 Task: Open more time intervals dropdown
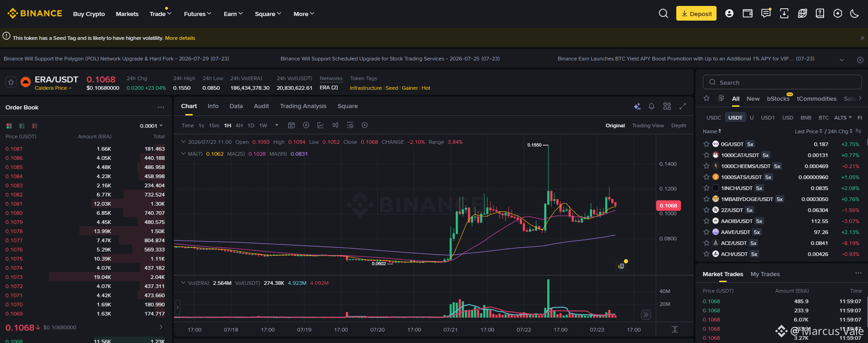point(277,125)
